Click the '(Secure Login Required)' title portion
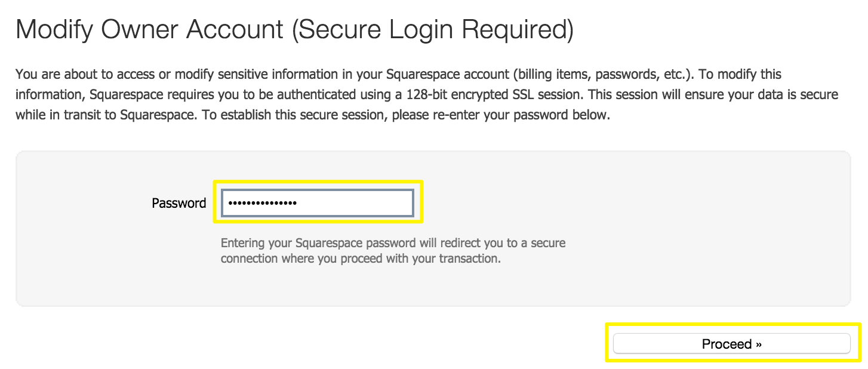The width and height of the screenshot is (868, 369). 433,30
